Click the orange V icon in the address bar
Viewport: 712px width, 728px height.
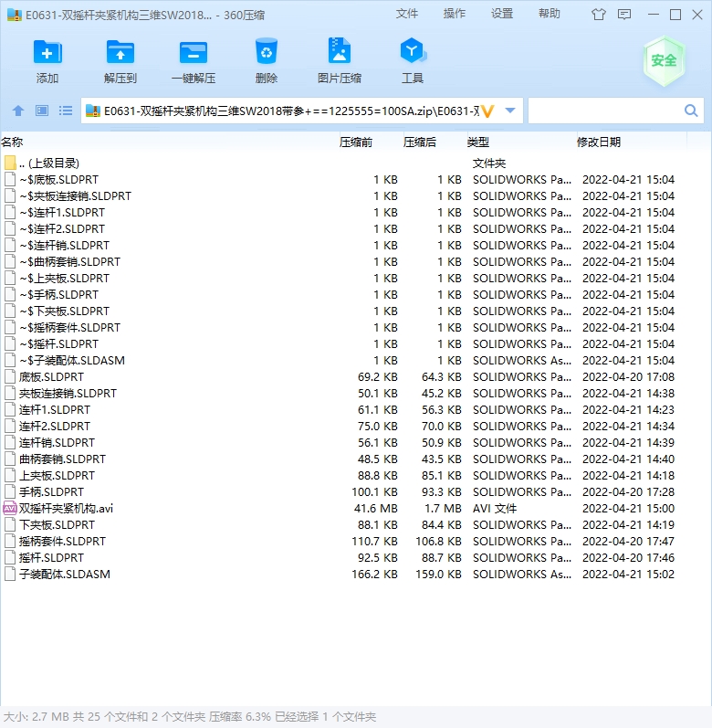(487, 111)
